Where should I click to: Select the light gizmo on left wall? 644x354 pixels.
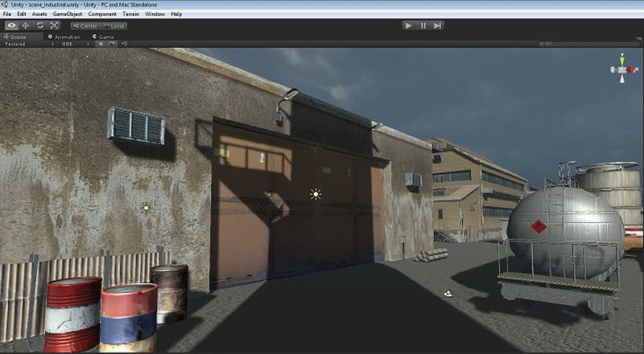pyautogui.click(x=146, y=208)
